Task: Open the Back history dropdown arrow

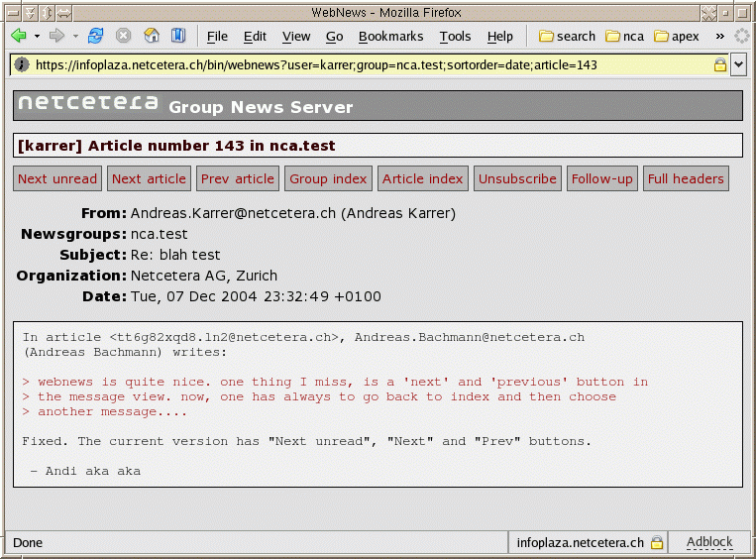Action: (x=37, y=36)
